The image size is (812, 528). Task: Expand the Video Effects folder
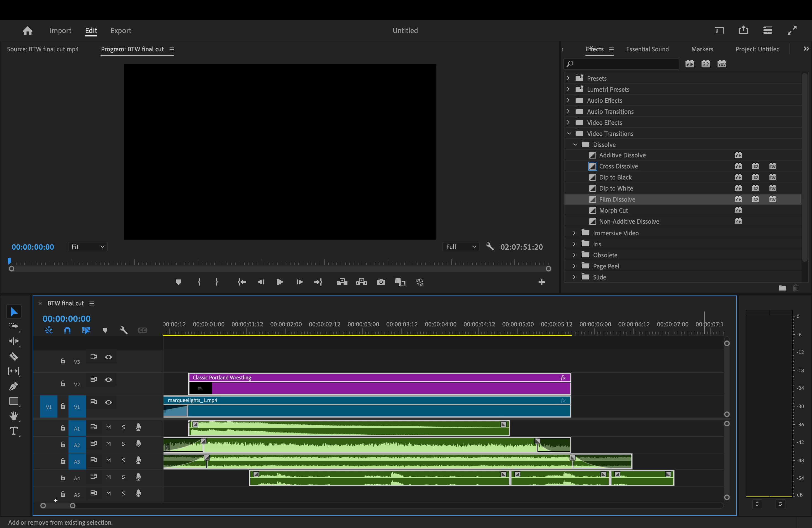(x=568, y=122)
